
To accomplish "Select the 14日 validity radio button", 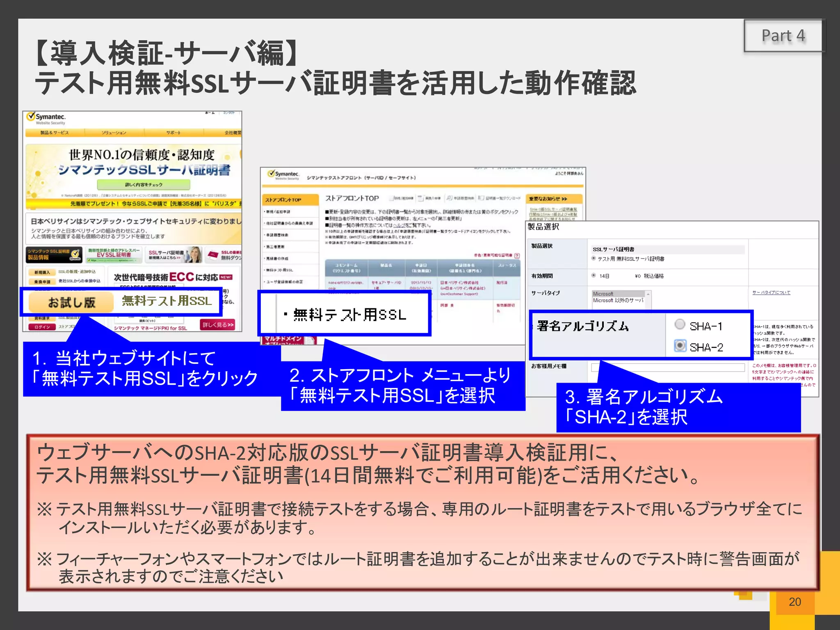I will 594,276.
